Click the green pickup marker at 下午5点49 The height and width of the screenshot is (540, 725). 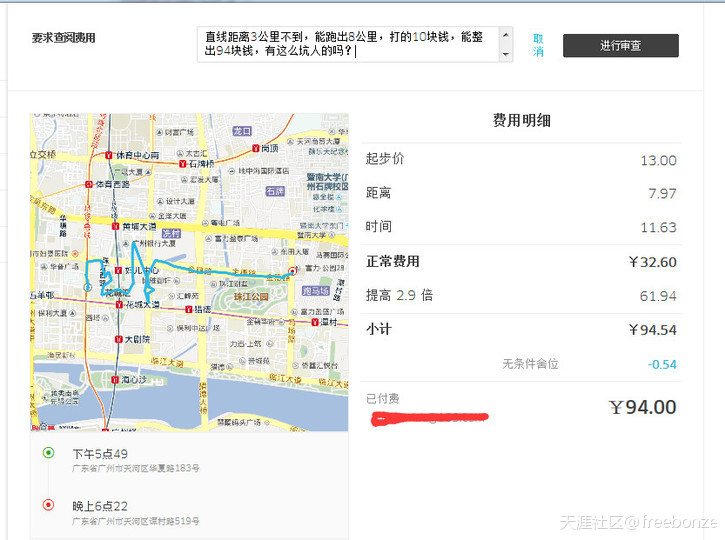coord(48,453)
